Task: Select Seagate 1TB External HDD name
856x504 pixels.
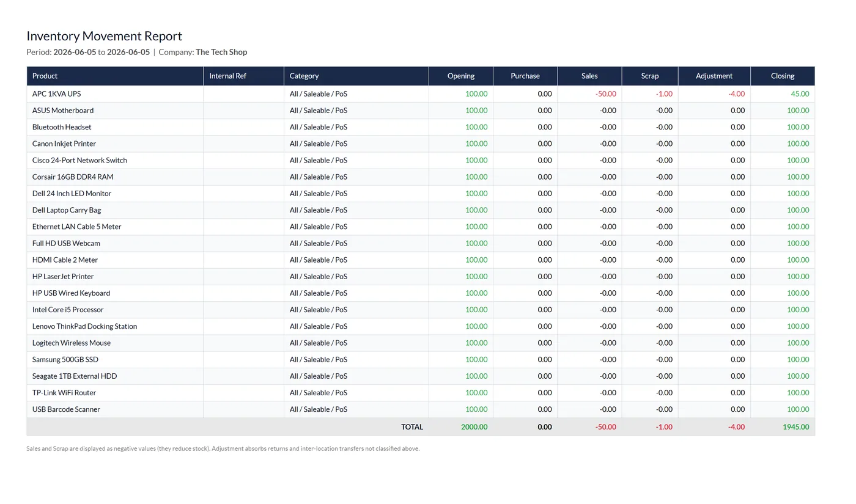Action: pyautogui.click(x=75, y=376)
